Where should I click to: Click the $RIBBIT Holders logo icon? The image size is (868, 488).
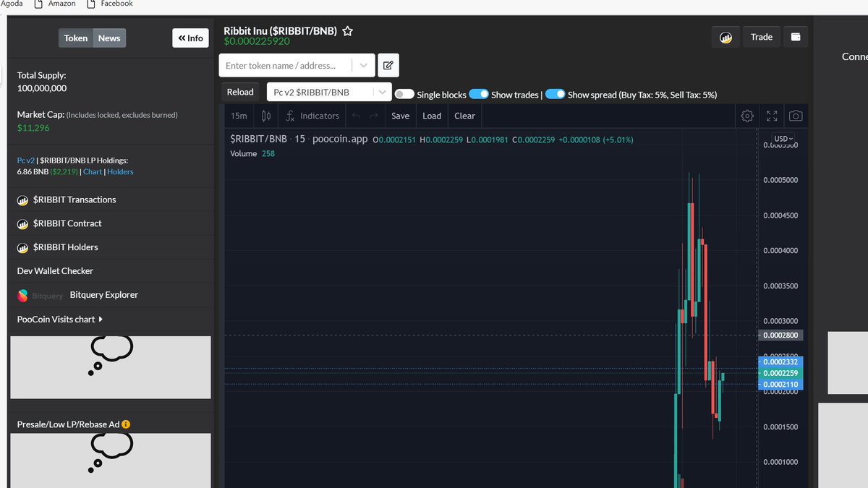[22, 247]
